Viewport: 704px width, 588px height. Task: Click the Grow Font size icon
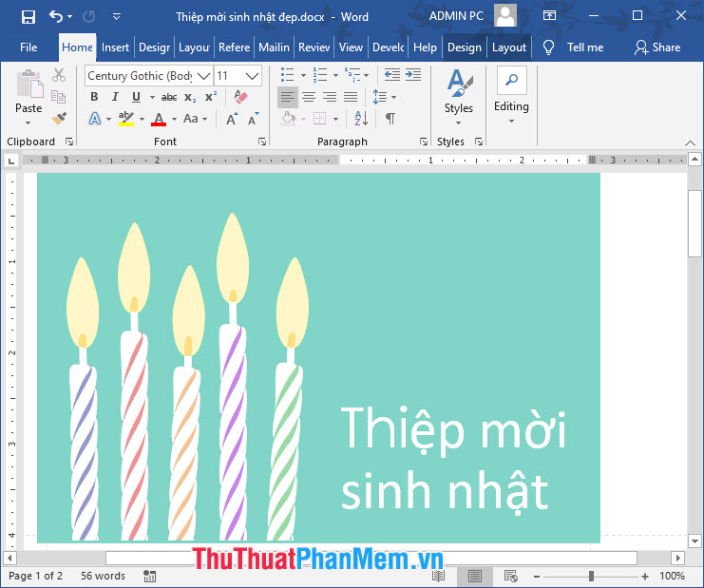click(232, 119)
